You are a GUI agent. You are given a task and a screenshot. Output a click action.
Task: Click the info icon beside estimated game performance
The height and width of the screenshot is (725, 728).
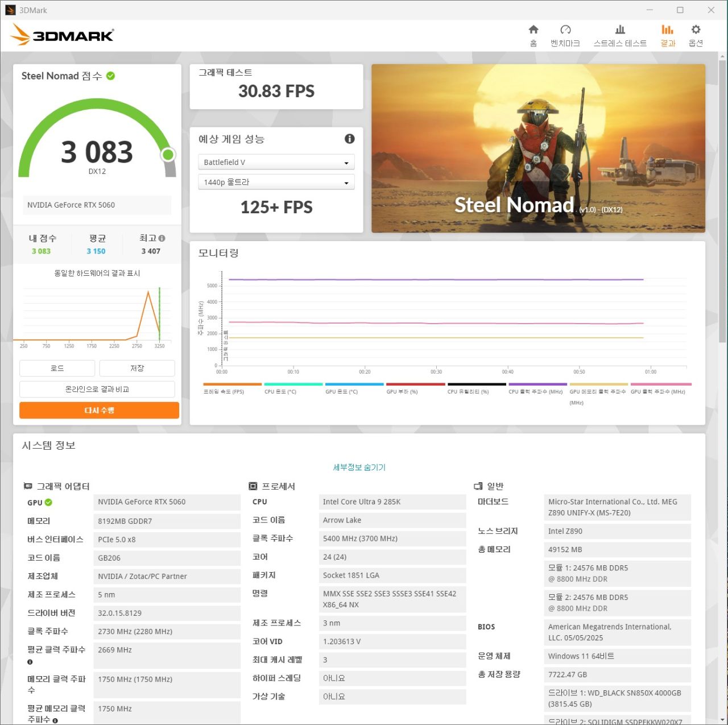pyautogui.click(x=350, y=139)
